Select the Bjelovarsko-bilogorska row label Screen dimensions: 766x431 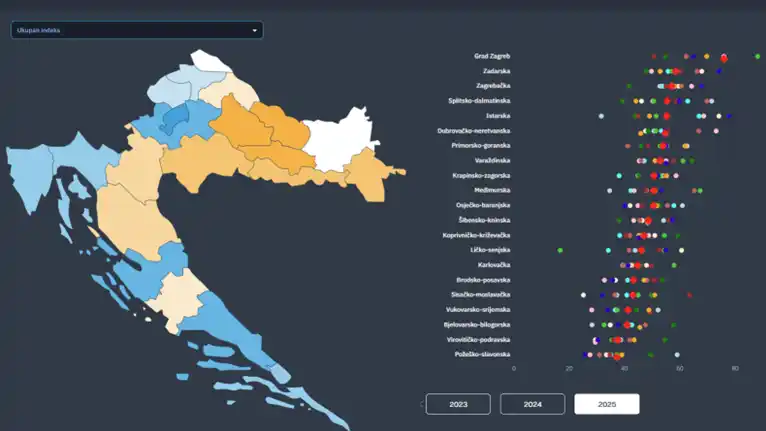477,325
